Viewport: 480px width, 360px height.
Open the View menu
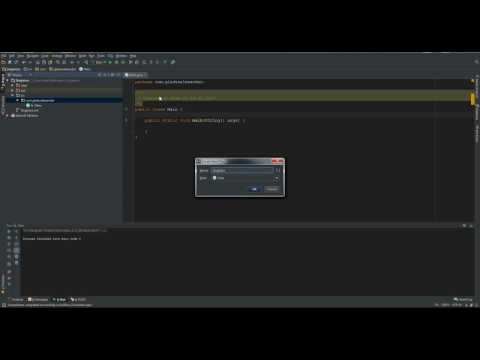click(x=21, y=56)
